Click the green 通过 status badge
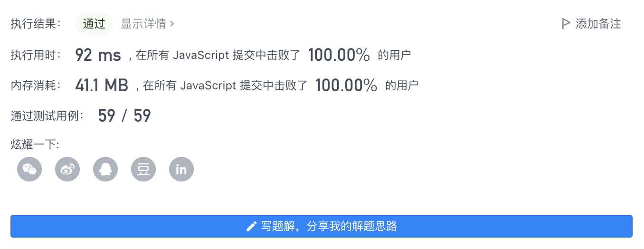This screenshot has width=644, height=249. [94, 24]
